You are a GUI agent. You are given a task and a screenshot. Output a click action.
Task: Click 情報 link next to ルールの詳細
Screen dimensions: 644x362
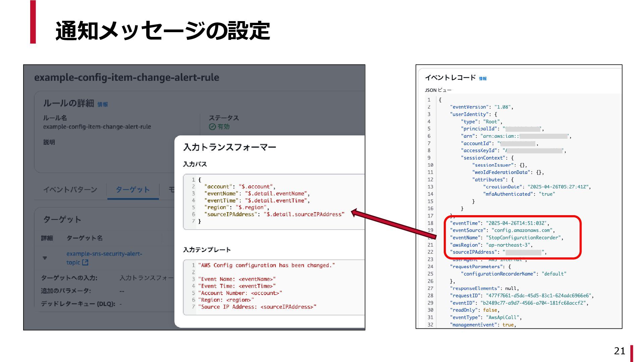[x=103, y=105]
